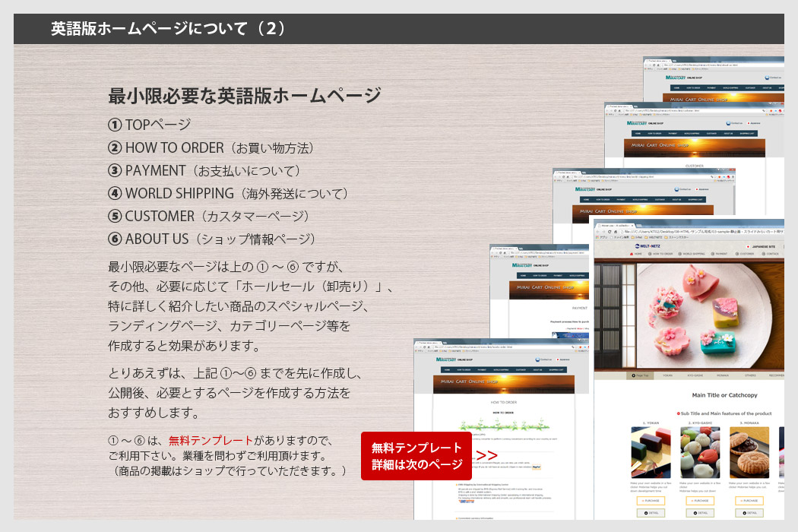
Task: Click the browser forward arrow in Welt-Netz window
Action: tap(603, 232)
